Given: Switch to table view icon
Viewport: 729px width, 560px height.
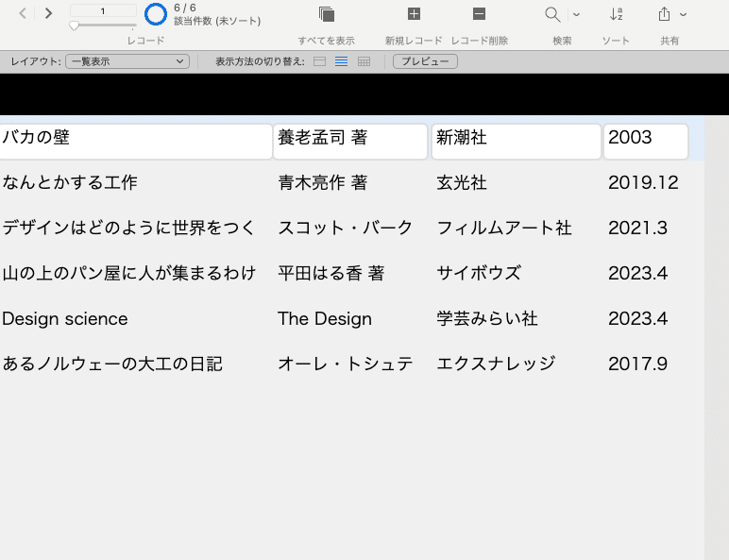Looking at the screenshot, I should click(x=364, y=61).
